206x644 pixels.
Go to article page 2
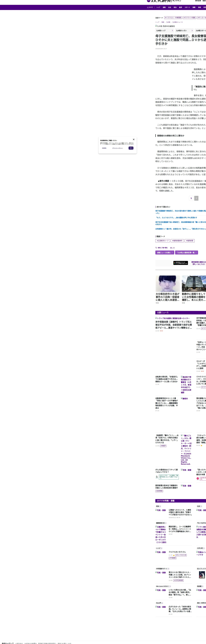coord(196,198)
